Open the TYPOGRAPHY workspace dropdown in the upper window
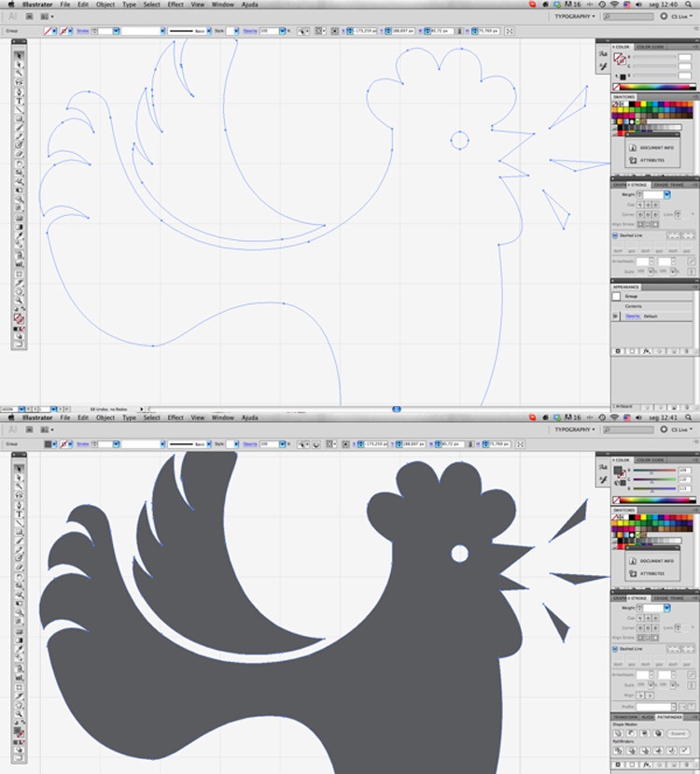The width and height of the screenshot is (700, 774). (575, 16)
